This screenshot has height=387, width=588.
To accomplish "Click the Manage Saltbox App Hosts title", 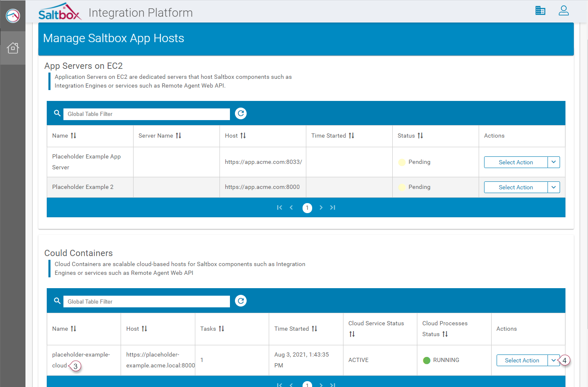I will (x=114, y=38).
